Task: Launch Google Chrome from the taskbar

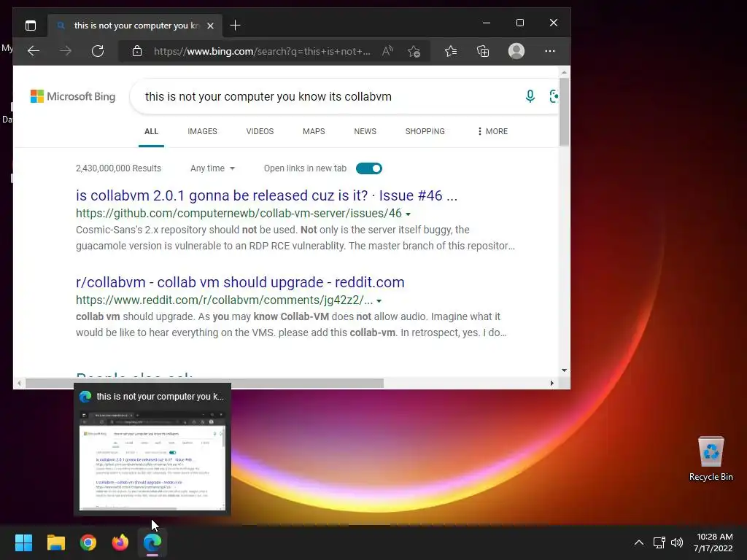Action: point(88,542)
